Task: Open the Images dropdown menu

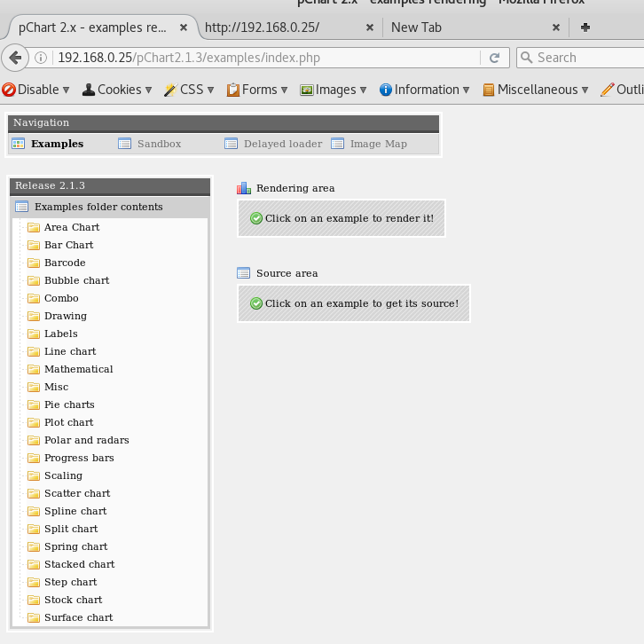Action: (334, 90)
